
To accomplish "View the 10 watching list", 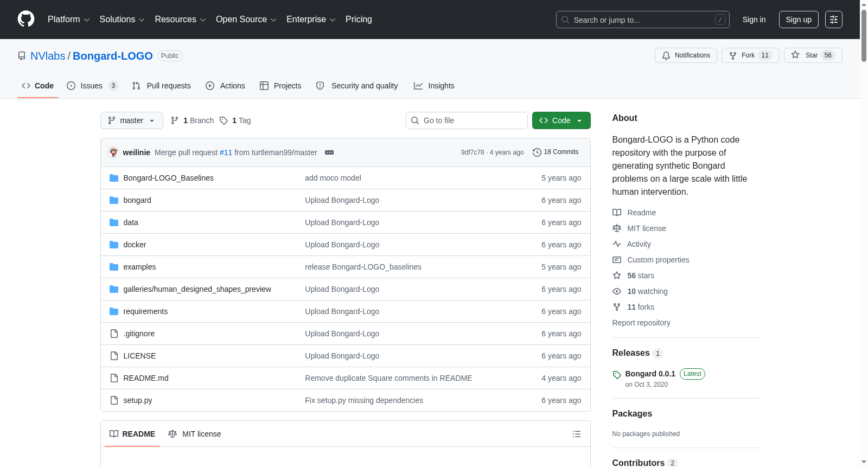I will (640, 291).
